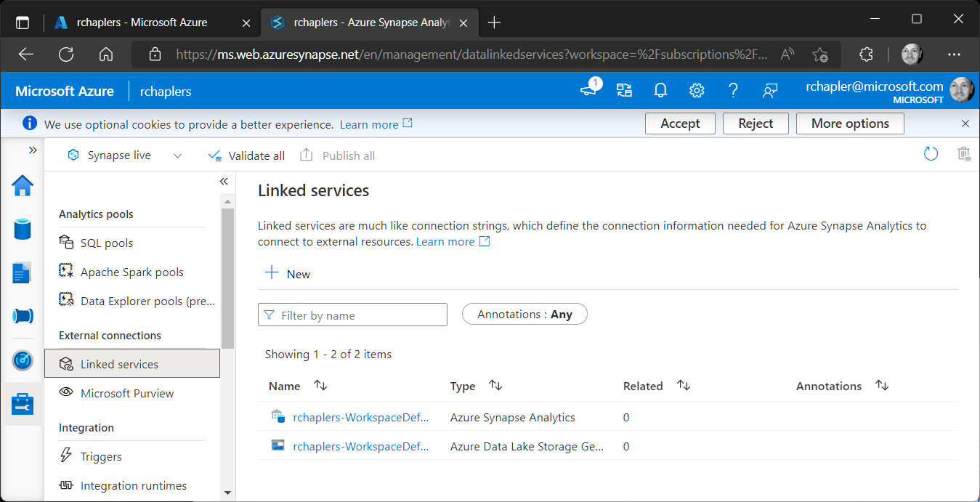Click the Filter by name input field
The height and width of the screenshot is (502, 980).
click(352, 314)
